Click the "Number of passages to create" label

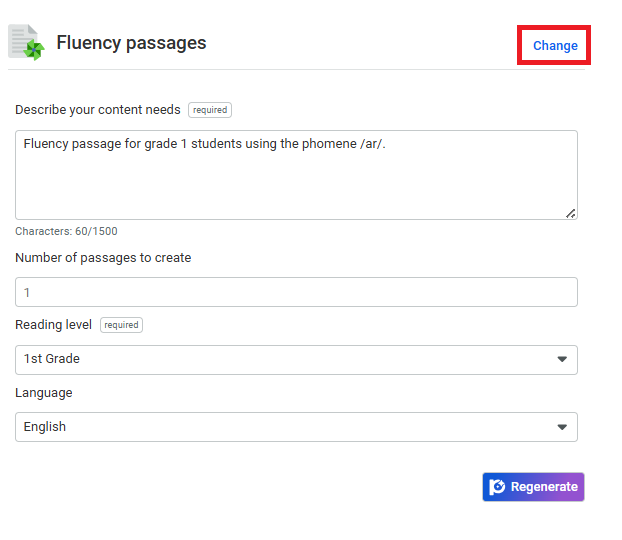pos(103,257)
